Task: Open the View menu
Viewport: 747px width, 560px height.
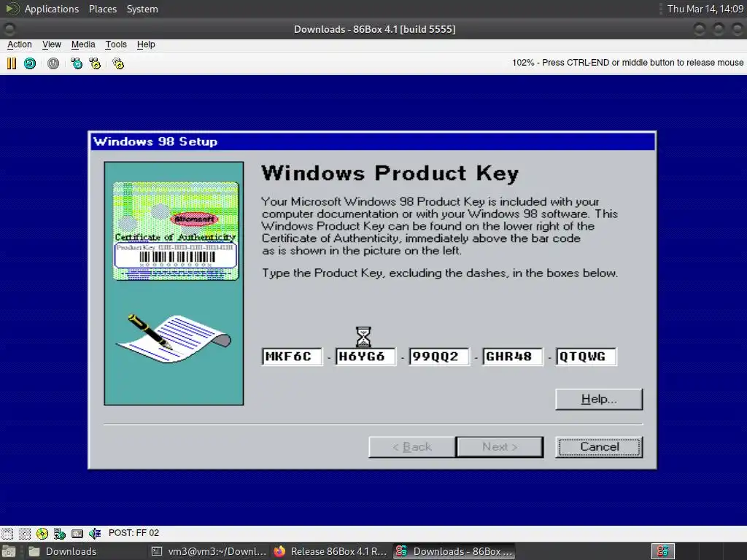Action: click(x=52, y=44)
